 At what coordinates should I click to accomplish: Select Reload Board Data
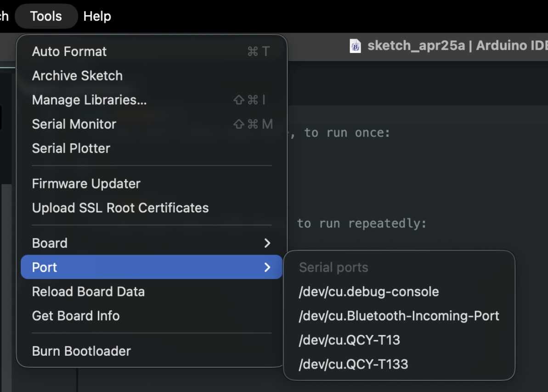point(151,291)
